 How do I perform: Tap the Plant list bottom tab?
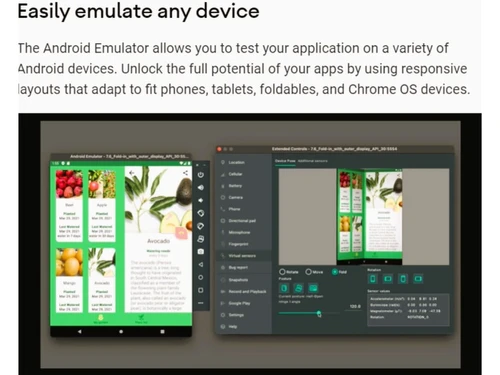click(x=141, y=319)
